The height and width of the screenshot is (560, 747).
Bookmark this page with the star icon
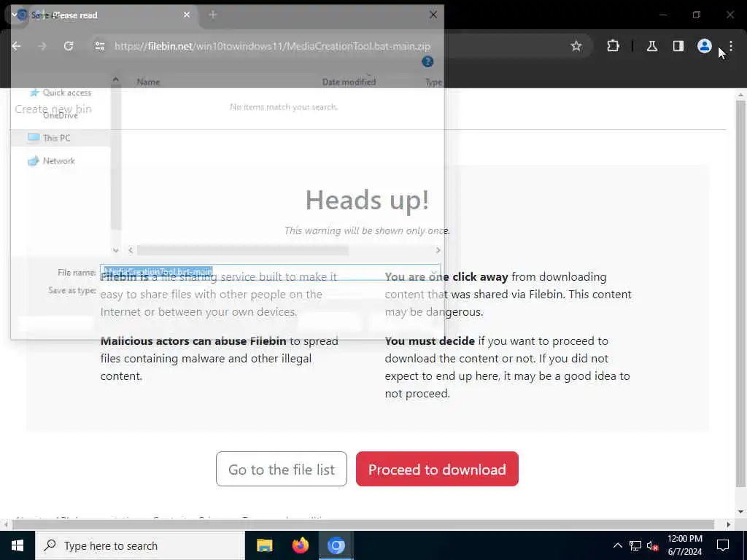click(576, 46)
